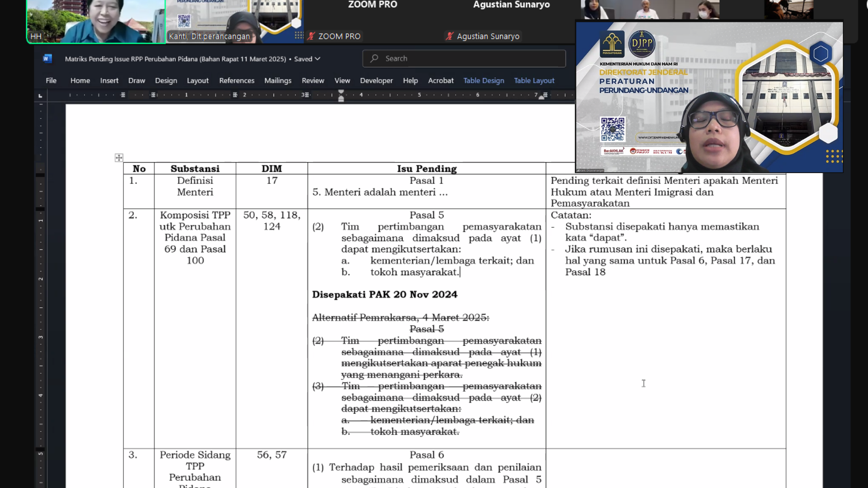Click the 'DIM' column header
This screenshot has width=868, height=488.
[272, 169]
